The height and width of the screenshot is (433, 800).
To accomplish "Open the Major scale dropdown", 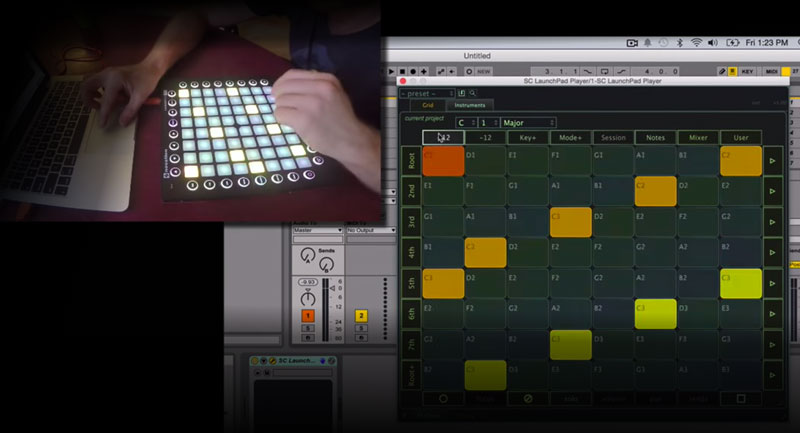I will (x=529, y=122).
